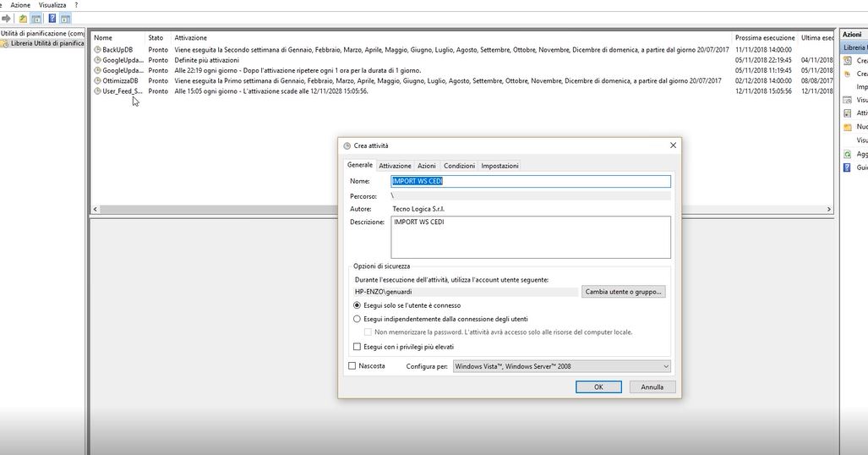Image resolution: width=868 pixels, height=455 pixels.
Task: Select 'Esegui solo se l'utente è connesso'
Action: coord(357,305)
